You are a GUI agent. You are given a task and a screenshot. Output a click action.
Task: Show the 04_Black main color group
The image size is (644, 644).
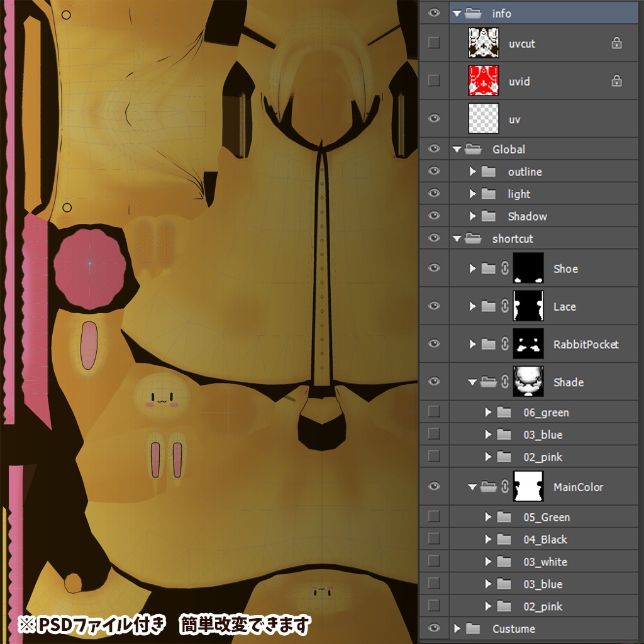434,538
